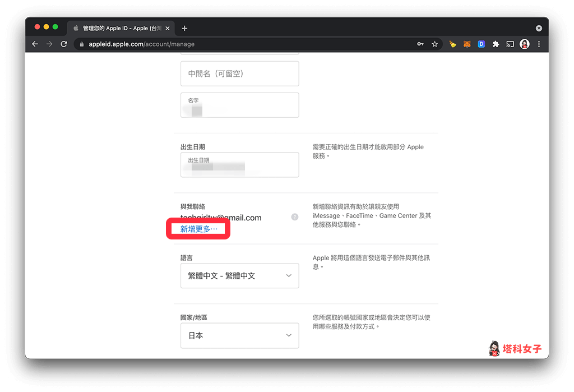The image size is (574, 392).
Task: Click the 中間名 (可留空) field
Action: pyautogui.click(x=240, y=73)
